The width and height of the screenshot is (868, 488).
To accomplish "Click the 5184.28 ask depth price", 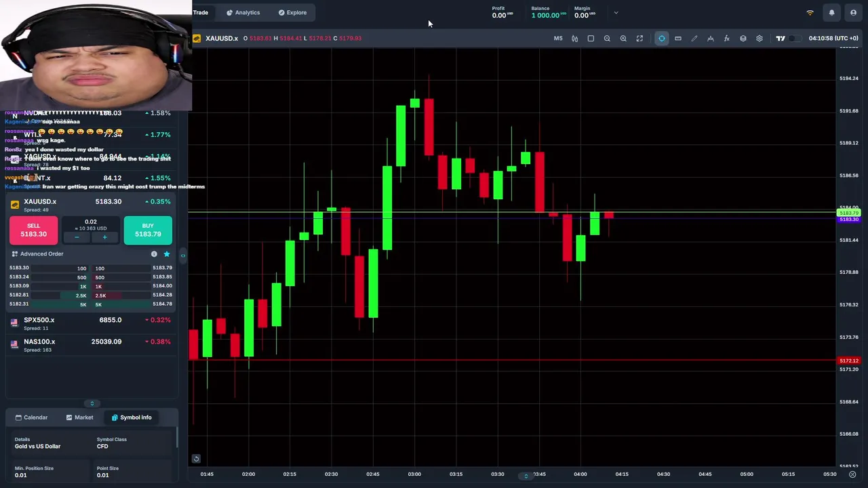I will click(x=162, y=295).
